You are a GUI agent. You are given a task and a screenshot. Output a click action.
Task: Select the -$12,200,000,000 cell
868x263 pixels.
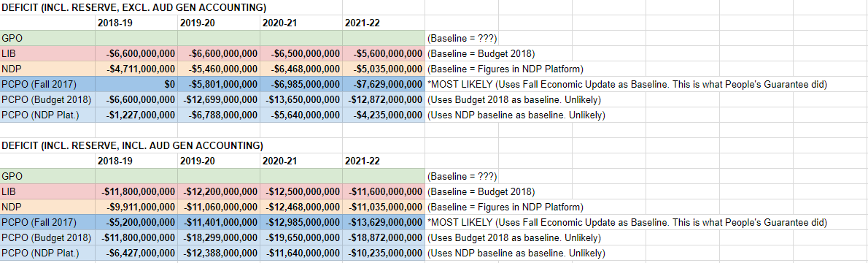point(219,192)
